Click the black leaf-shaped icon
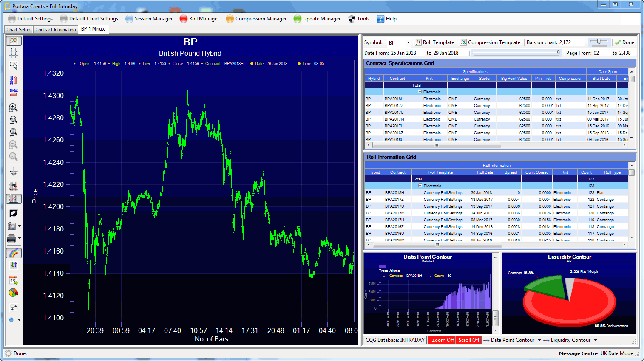The image size is (644, 361). tap(14, 214)
